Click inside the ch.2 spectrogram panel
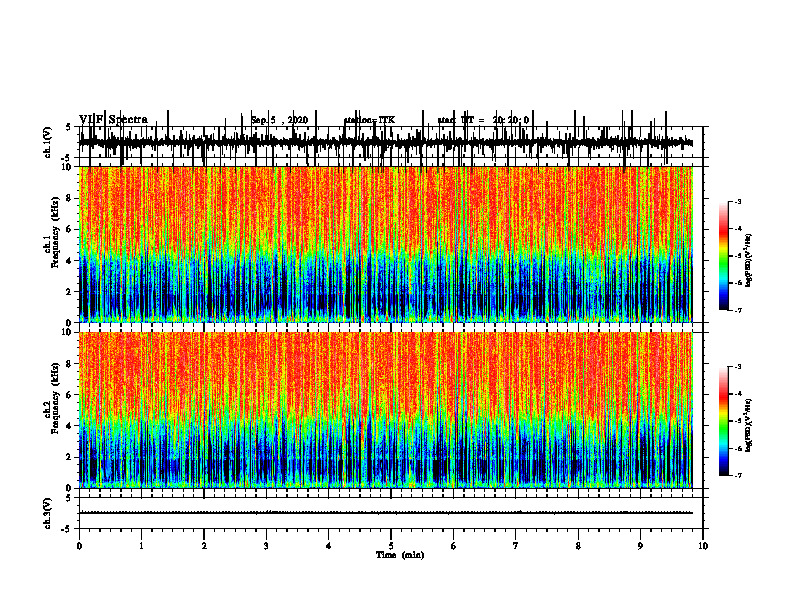Viewport: 792px width, 612px height. click(x=385, y=410)
